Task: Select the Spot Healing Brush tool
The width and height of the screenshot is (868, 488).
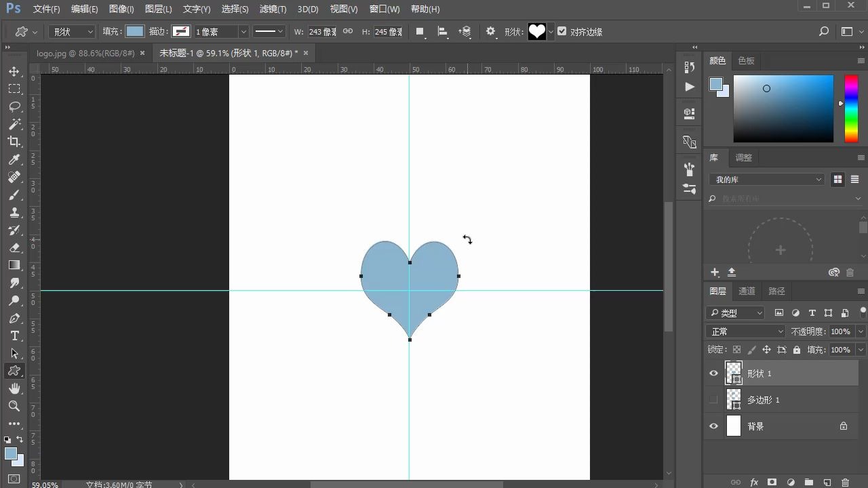Action: (x=14, y=177)
